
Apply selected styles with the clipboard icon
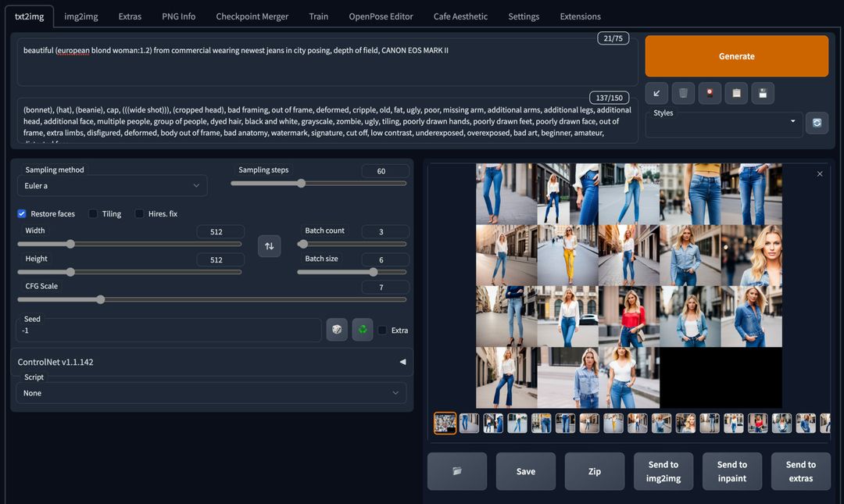736,93
